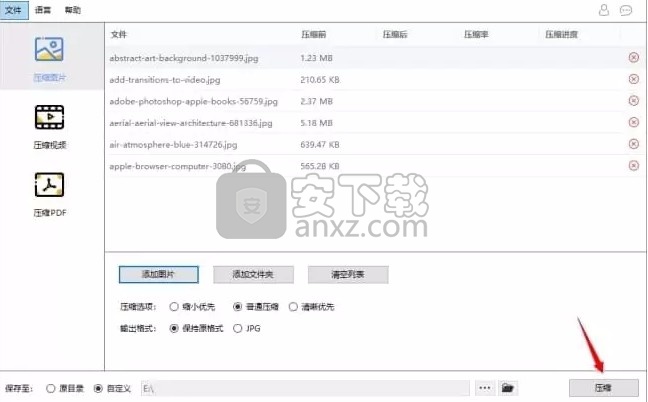Remove abstract-art-background-1037999.jpg from list
The width and height of the screenshot is (648, 402).
(633, 57)
